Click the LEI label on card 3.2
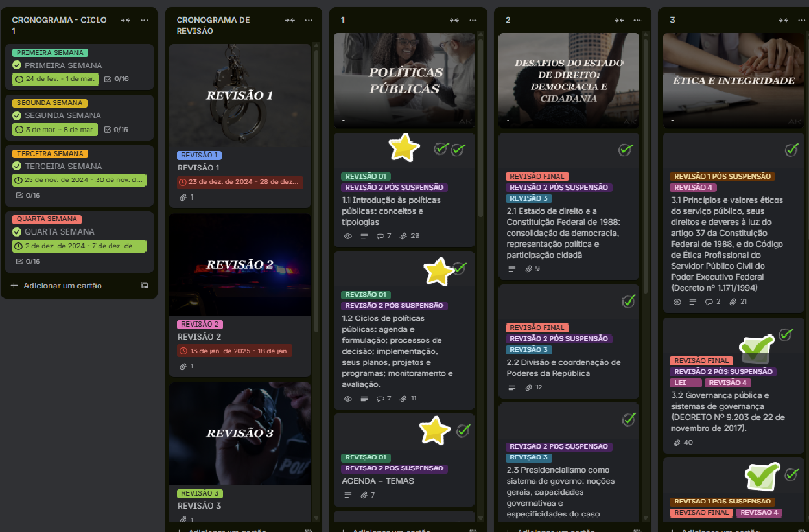The width and height of the screenshot is (809, 532). click(x=685, y=382)
